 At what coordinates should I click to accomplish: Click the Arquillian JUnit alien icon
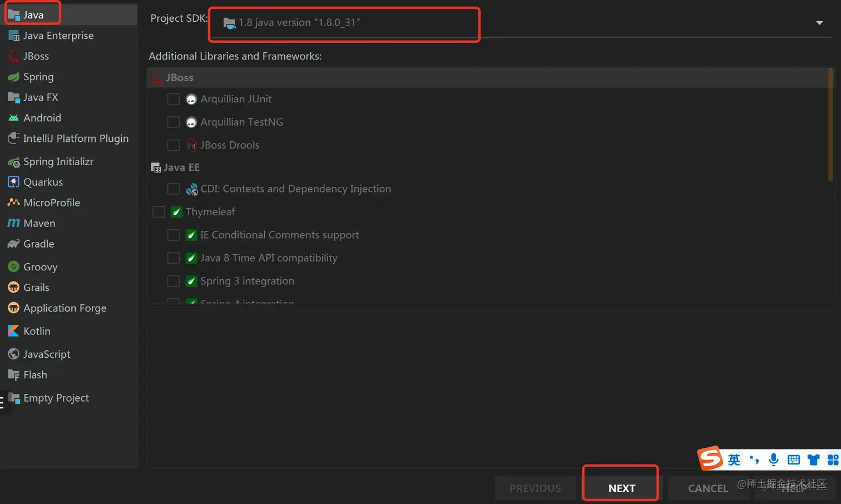[x=191, y=99]
